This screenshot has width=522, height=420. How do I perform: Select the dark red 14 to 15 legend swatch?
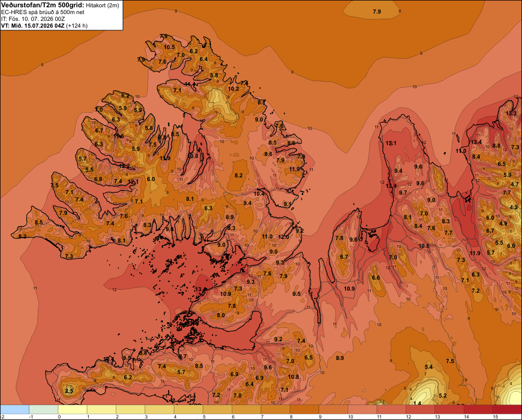[x=478, y=410]
